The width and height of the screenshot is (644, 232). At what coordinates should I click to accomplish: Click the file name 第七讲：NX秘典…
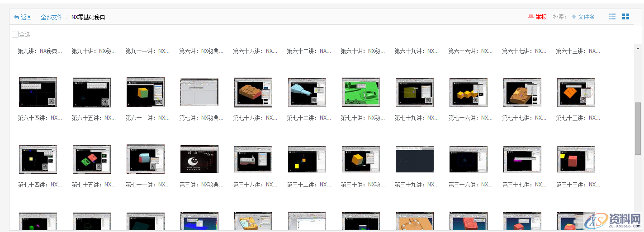click(x=202, y=118)
